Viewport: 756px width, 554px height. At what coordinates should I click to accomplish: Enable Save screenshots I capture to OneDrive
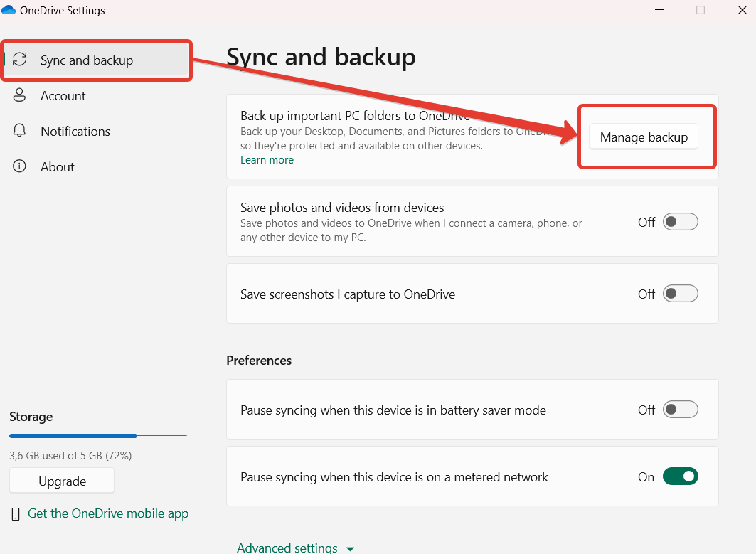[x=680, y=294]
